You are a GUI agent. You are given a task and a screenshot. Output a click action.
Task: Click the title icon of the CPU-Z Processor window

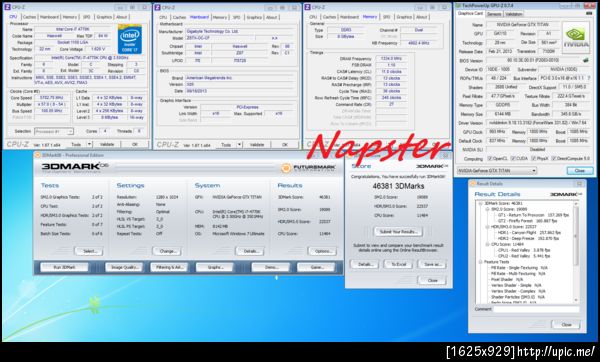(7, 7)
